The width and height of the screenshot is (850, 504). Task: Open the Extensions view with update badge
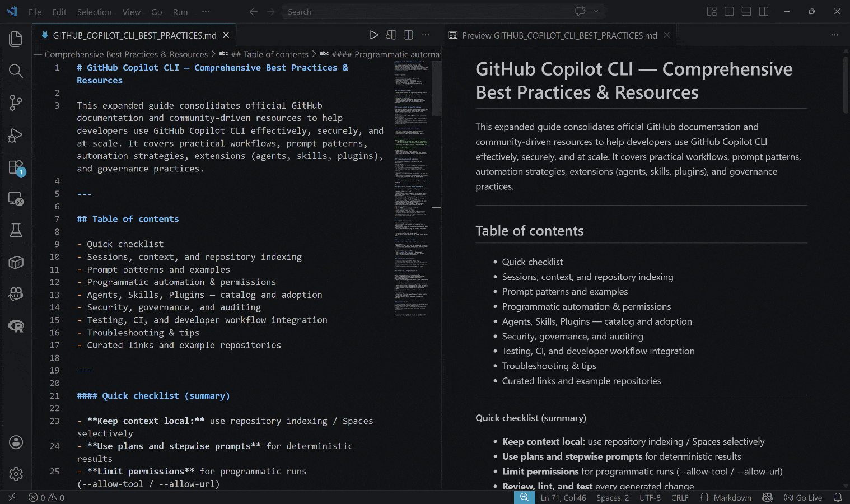[x=16, y=167]
